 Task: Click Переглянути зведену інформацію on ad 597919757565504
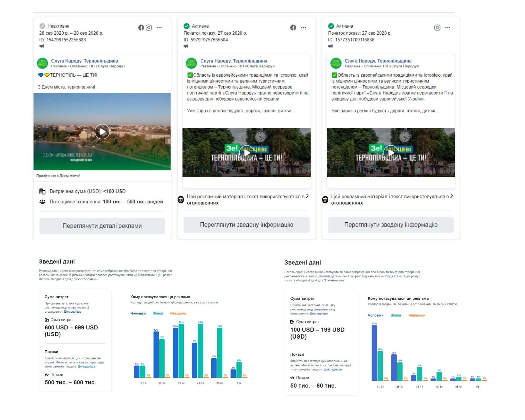pyautogui.click(x=246, y=225)
